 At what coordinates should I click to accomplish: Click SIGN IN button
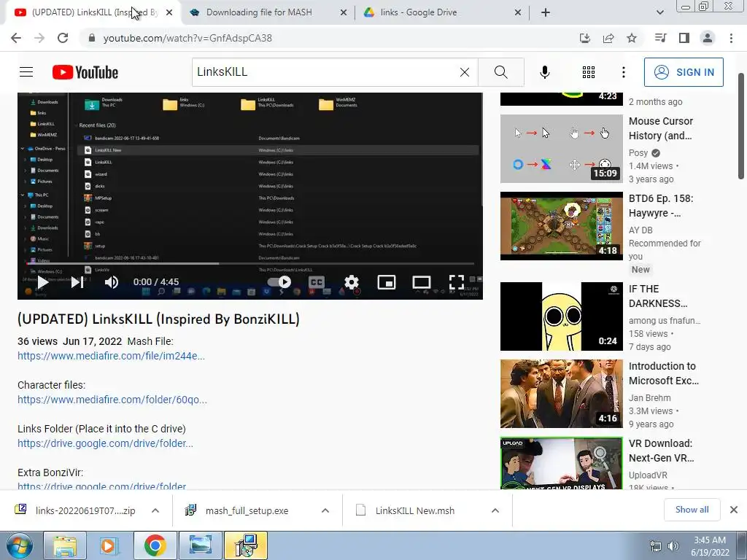[x=684, y=72]
